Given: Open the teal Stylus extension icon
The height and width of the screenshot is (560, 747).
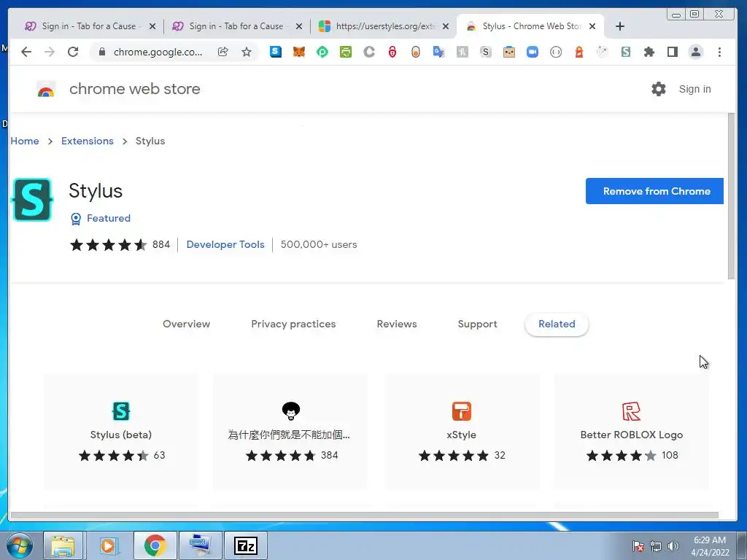Looking at the screenshot, I should tap(625, 52).
